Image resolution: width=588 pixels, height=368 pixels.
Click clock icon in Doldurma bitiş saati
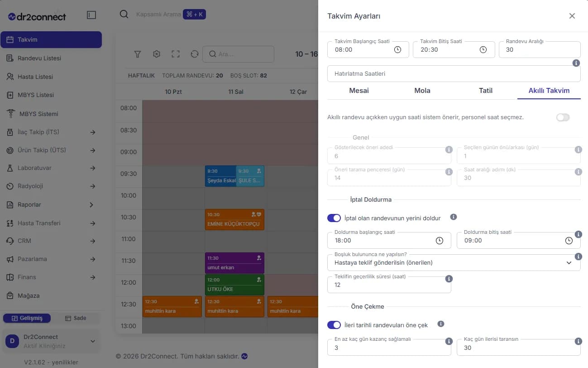pos(569,241)
